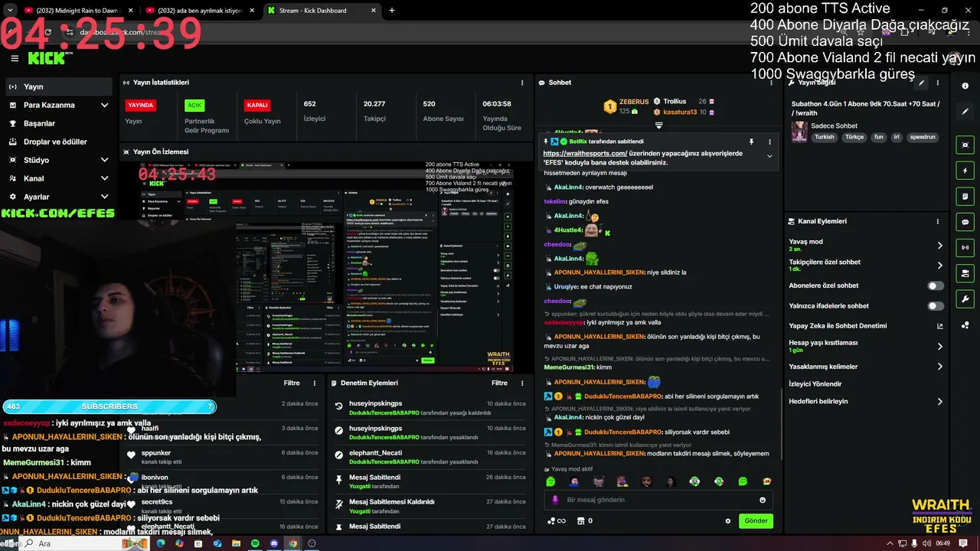This screenshot has height=551, width=980.
Task: Edit stream info with the pencil in Yayın Bilgisi
Action: 922,83
